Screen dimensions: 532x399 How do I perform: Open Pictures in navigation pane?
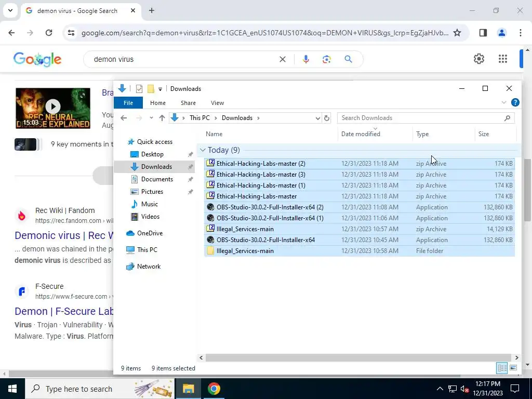point(152,192)
